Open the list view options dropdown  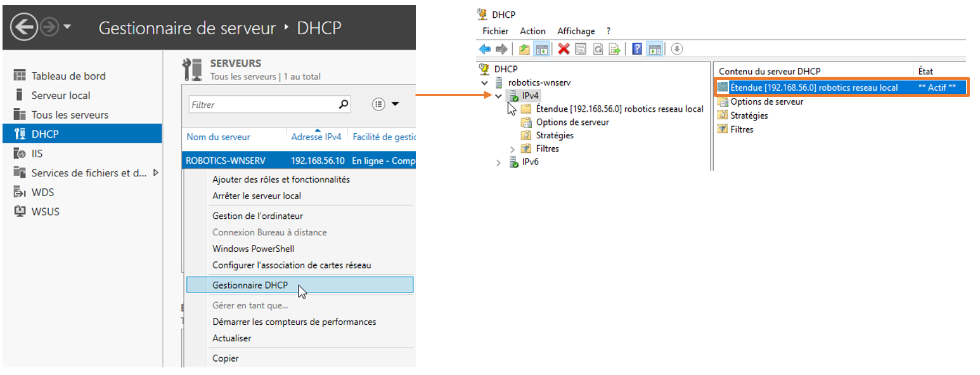click(x=385, y=104)
